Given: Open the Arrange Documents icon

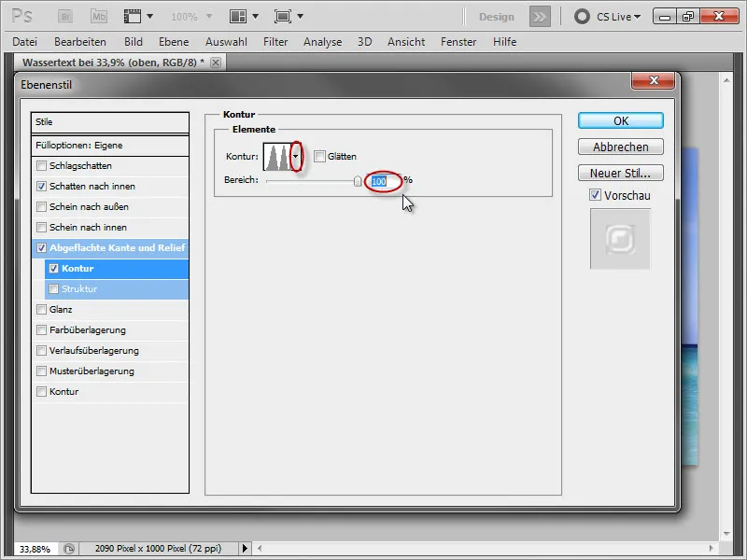Looking at the screenshot, I should coord(238,17).
